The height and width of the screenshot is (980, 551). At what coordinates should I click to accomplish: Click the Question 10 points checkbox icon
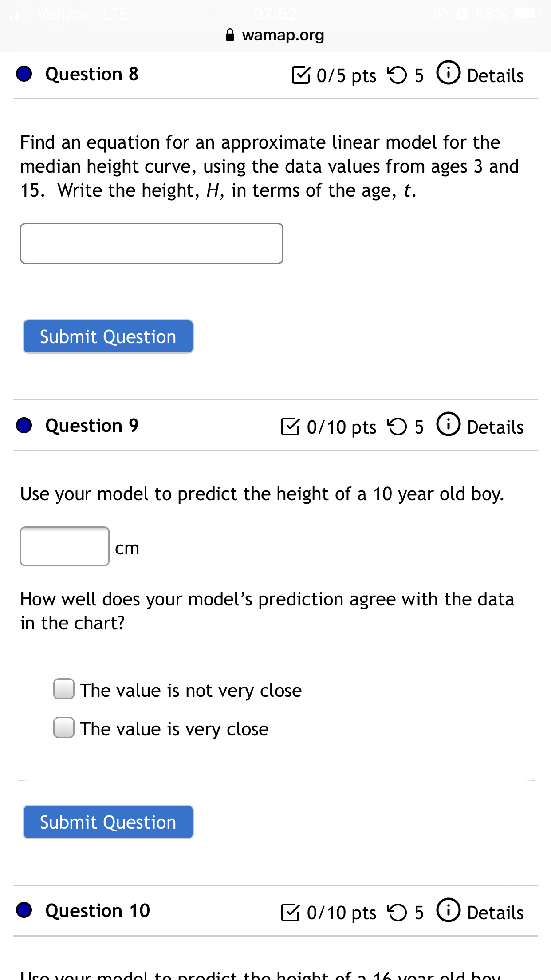tap(291, 912)
